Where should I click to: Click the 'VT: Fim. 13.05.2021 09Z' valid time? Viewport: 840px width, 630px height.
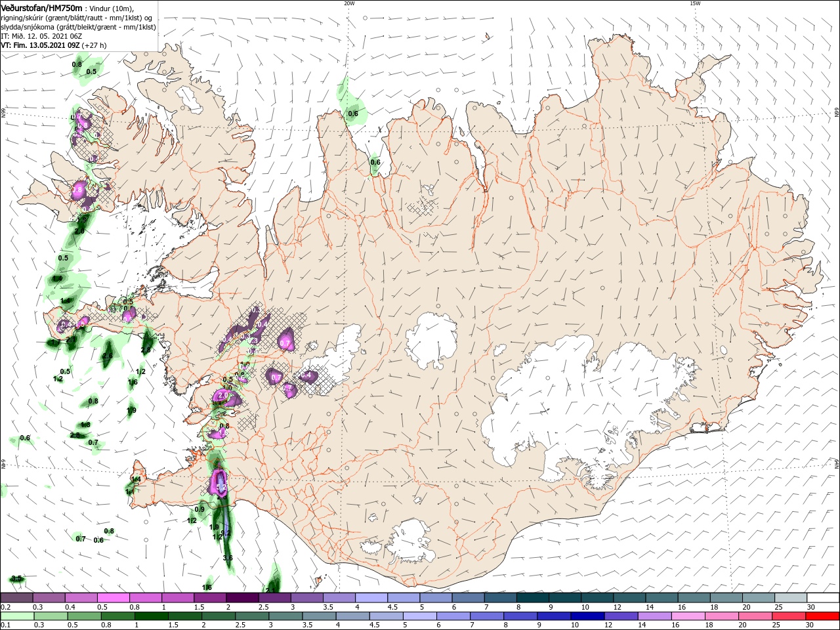[x=41, y=45]
